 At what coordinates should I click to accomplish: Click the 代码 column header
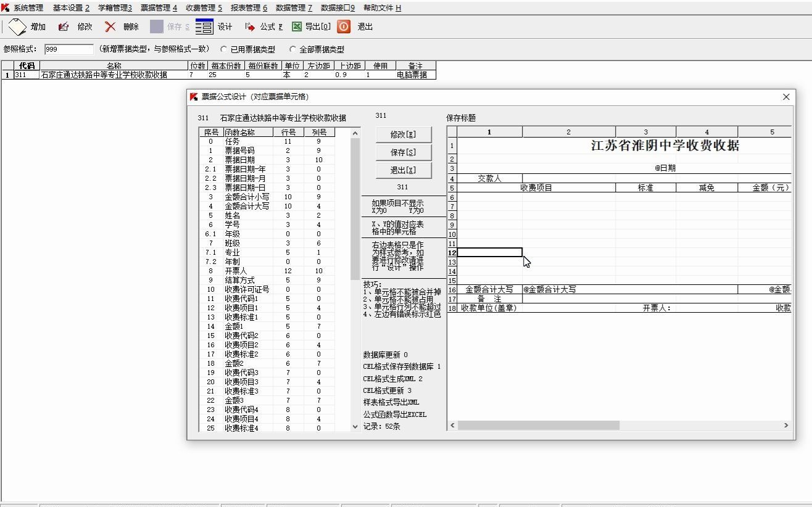[x=27, y=65]
